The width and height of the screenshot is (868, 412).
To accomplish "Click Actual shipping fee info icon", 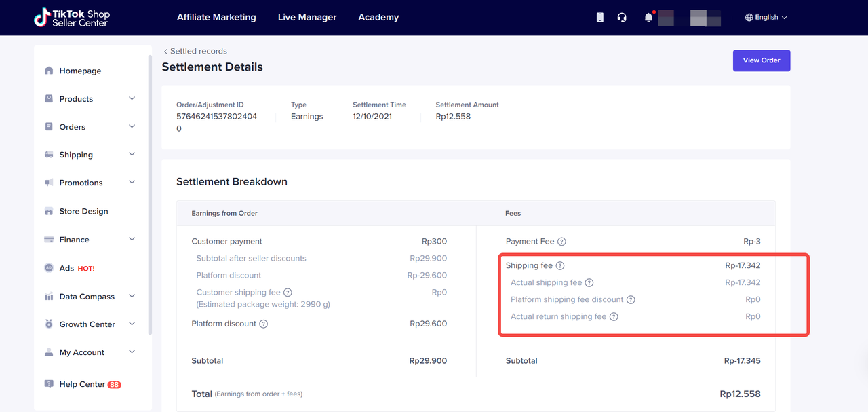I will click(589, 283).
